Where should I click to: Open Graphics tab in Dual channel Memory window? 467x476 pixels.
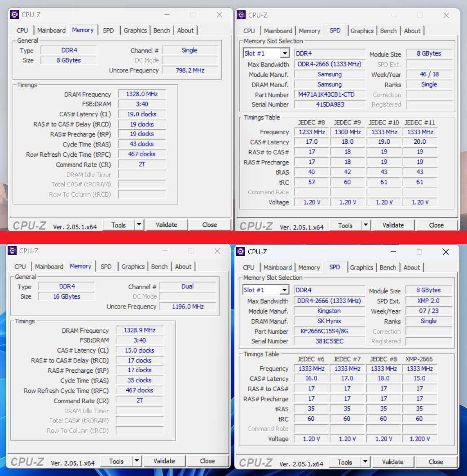(x=133, y=267)
